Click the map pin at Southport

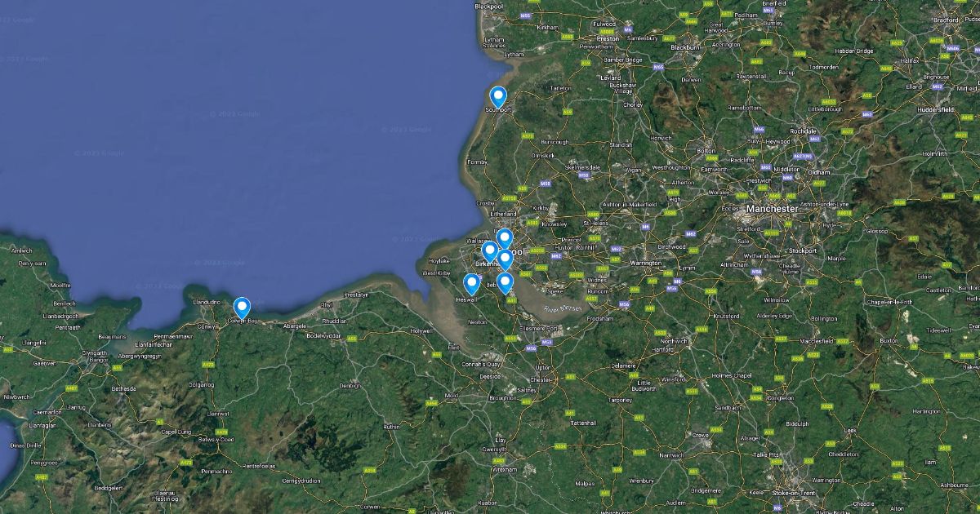498,98
